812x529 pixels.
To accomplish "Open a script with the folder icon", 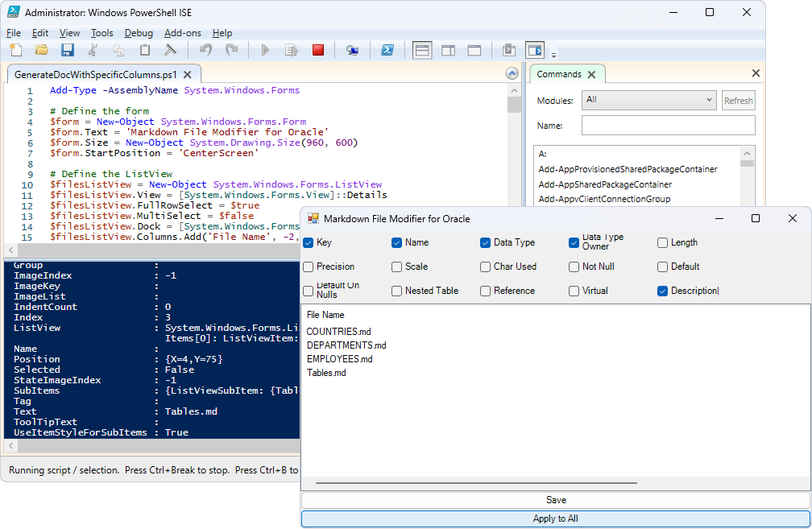I will (41, 50).
